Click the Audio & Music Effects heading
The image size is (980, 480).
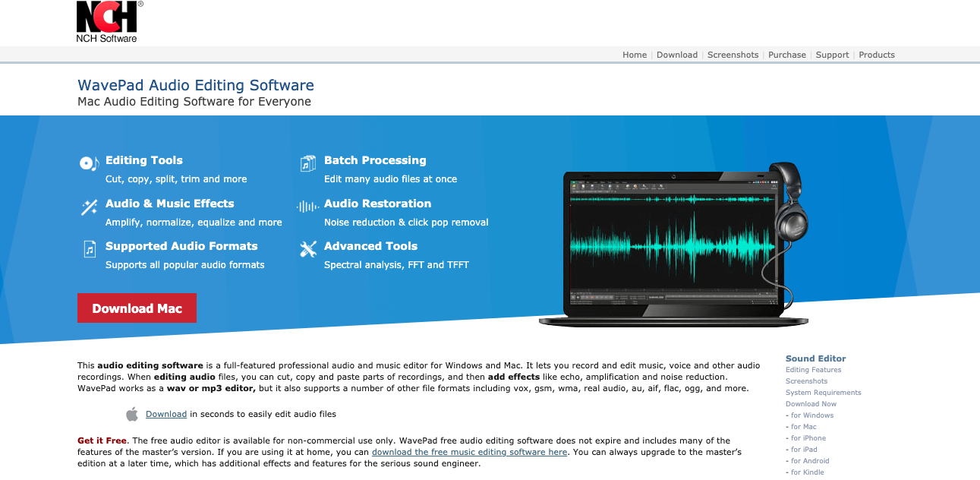(x=170, y=204)
